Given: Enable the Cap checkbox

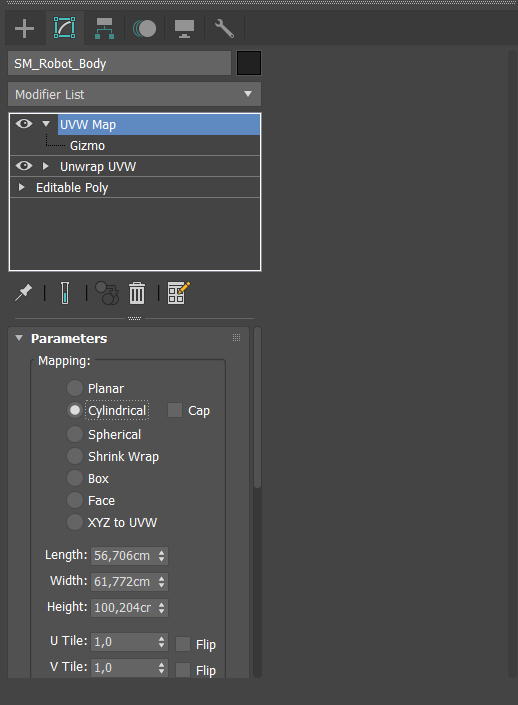Looking at the screenshot, I should [174, 410].
